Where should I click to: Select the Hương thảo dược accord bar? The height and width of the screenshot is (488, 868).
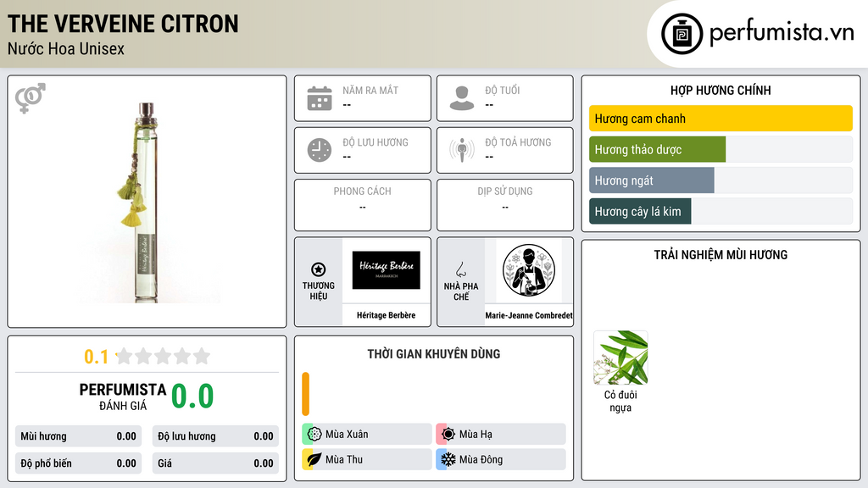721,149
